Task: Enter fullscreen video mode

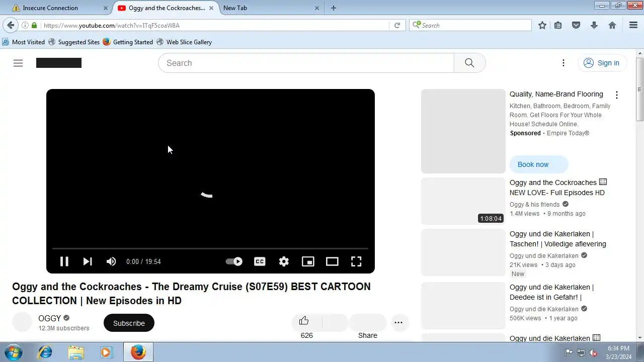Action: (356, 261)
